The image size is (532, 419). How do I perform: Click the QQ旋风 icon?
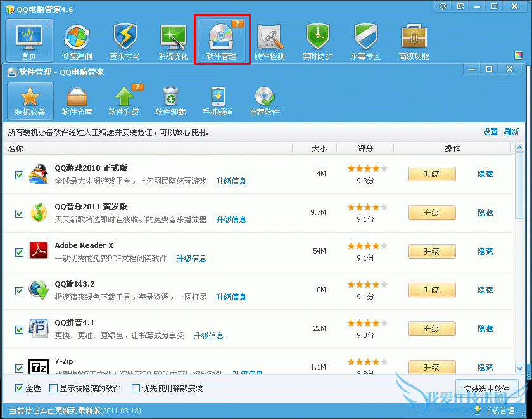pyautogui.click(x=39, y=290)
